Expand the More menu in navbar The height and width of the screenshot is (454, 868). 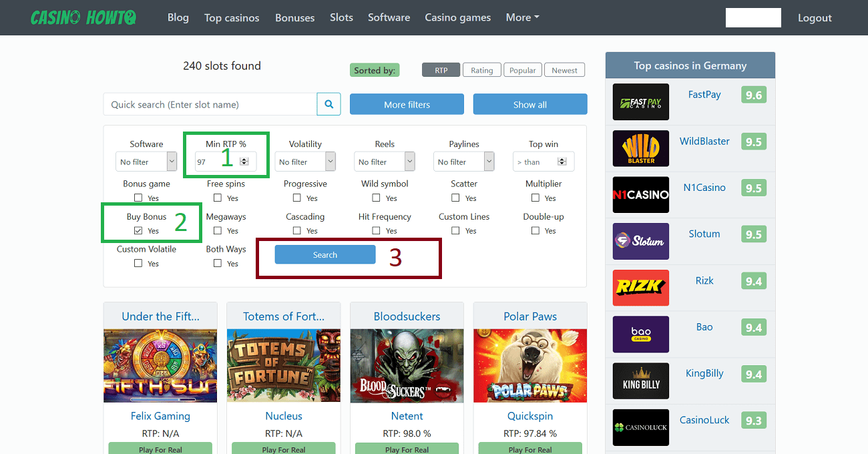(x=523, y=17)
